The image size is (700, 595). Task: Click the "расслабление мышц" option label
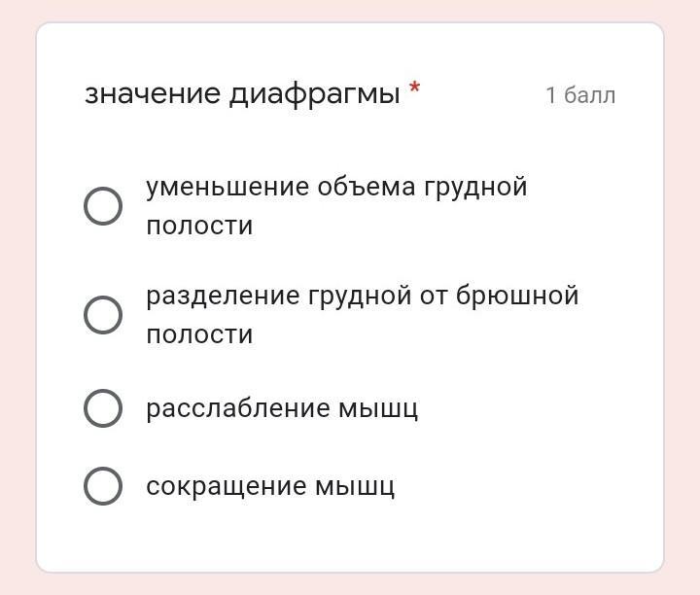[282, 408]
